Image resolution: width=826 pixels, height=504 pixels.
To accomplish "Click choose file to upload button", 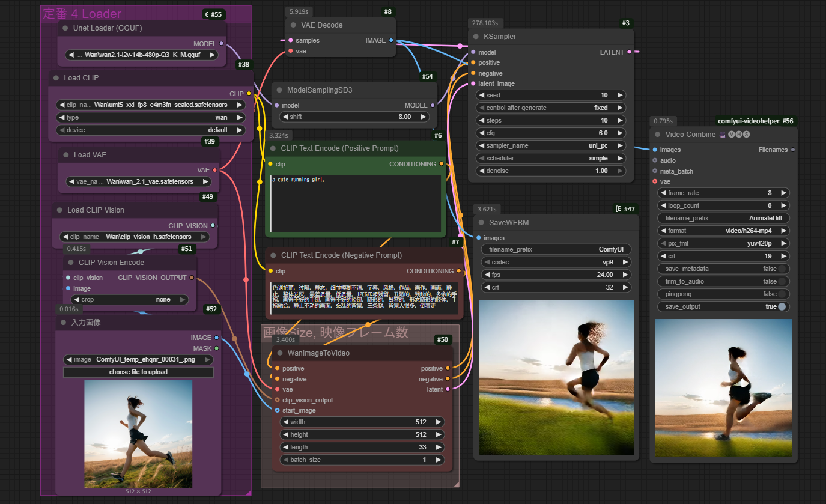I will (138, 372).
